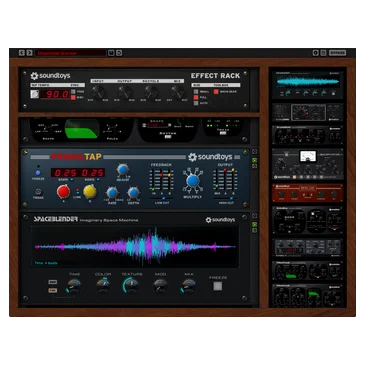Select the Full rack size option

tap(196, 97)
